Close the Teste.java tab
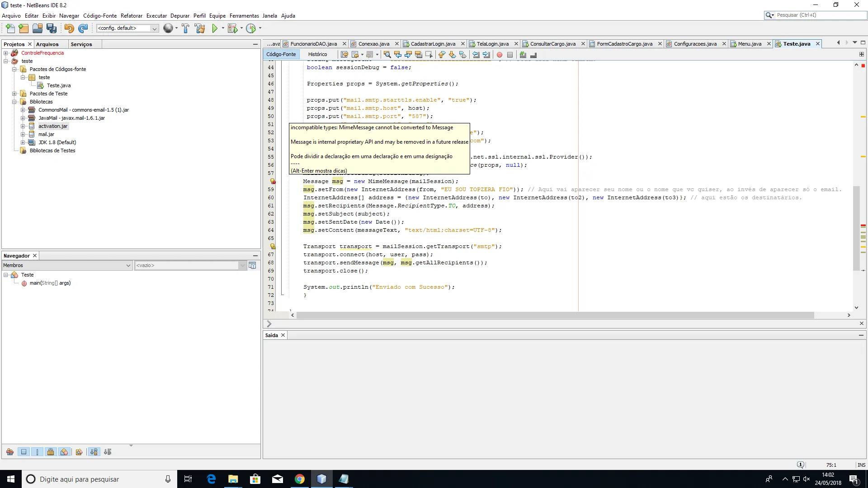 point(818,44)
